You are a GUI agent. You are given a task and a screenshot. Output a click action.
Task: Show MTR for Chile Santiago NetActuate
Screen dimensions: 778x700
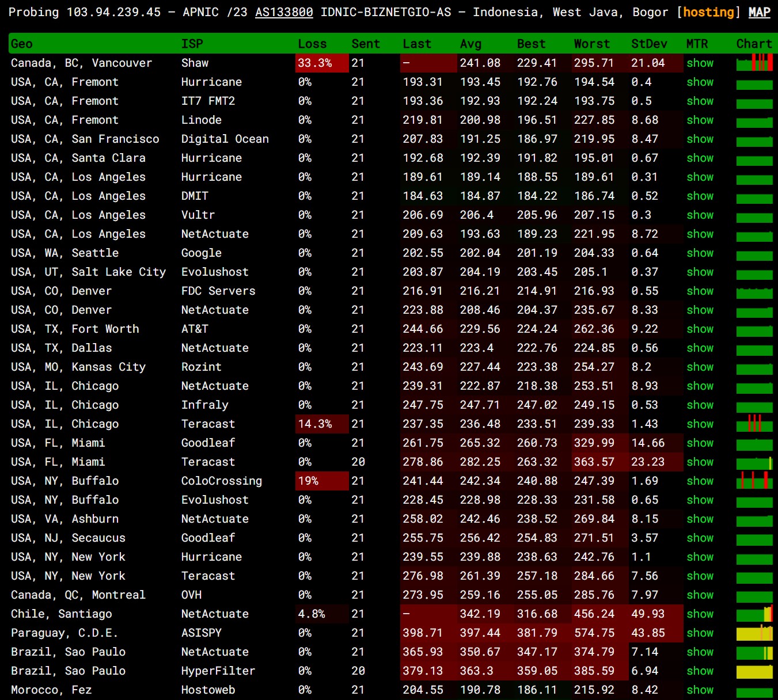[x=700, y=614]
